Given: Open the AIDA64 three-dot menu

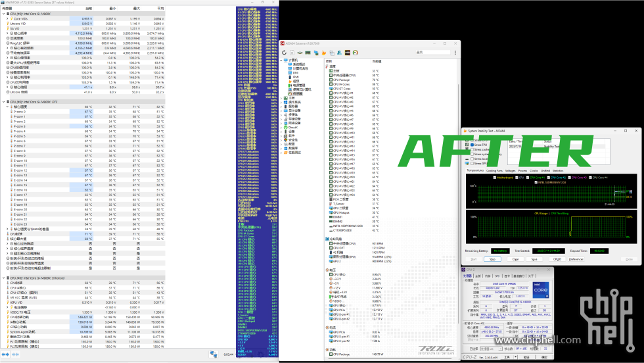Looking at the screenshot, I should click(x=455, y=53).
